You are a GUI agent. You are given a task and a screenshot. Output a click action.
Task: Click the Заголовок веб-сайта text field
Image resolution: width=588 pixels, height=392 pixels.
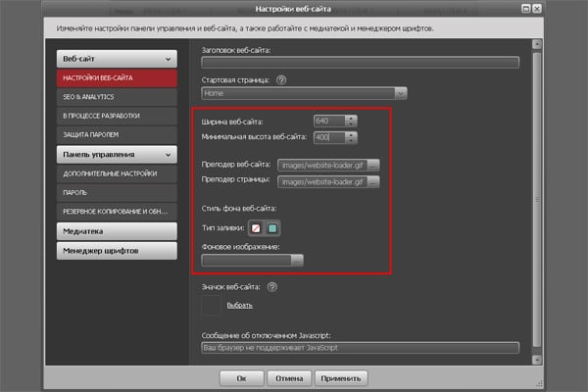click(359, 62)
